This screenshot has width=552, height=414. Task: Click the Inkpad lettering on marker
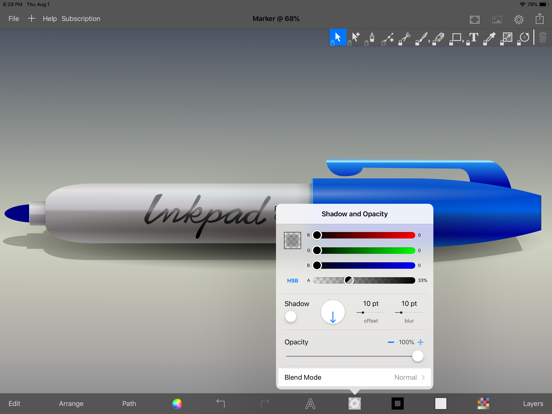(x=208, y=215)
